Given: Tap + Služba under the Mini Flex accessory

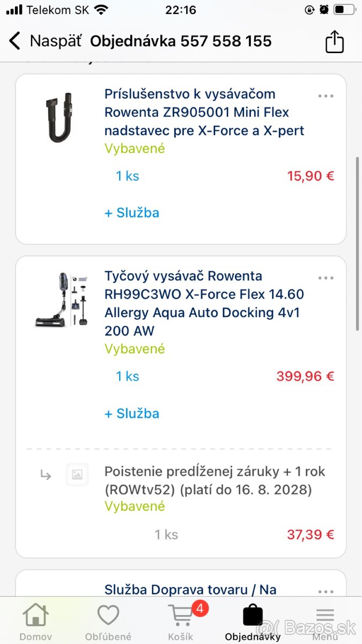Looking at the screenshot, I should (132, 213).
